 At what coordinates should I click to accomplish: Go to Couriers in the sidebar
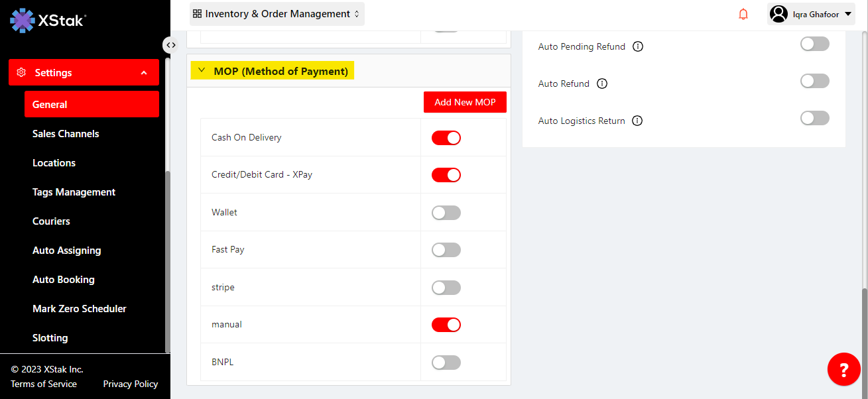(x=51, y=221)
